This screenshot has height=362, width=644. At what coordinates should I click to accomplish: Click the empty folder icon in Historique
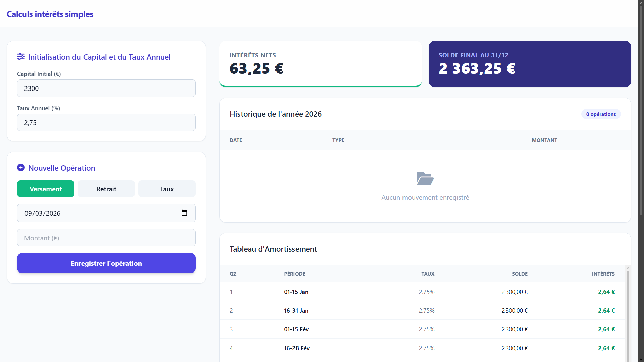(425, 178)
